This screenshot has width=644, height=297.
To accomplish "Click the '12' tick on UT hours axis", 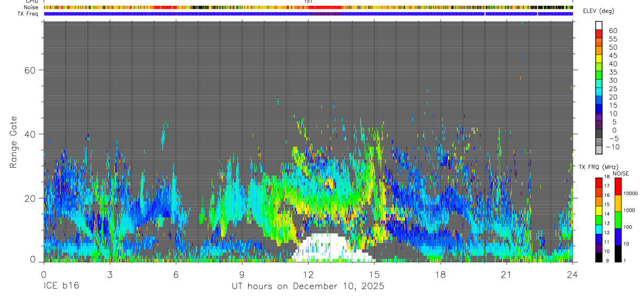I will (x=308, y=274).
